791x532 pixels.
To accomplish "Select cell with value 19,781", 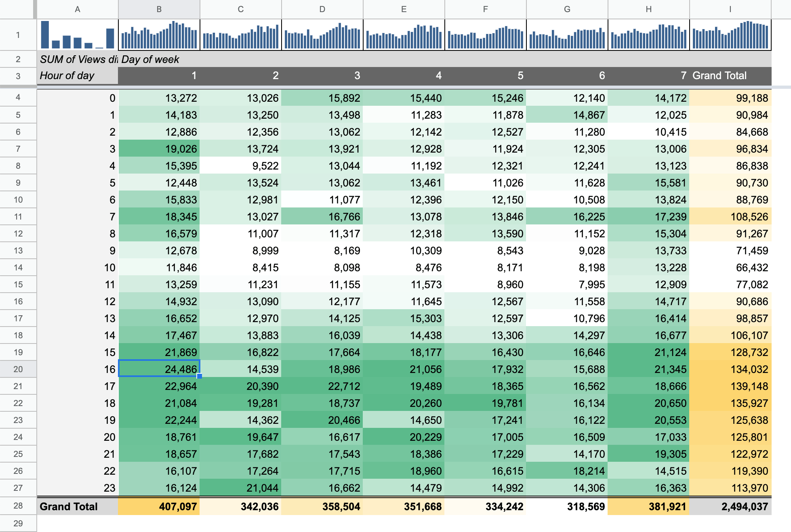I will pyautogui.click(x=486, y=403).
